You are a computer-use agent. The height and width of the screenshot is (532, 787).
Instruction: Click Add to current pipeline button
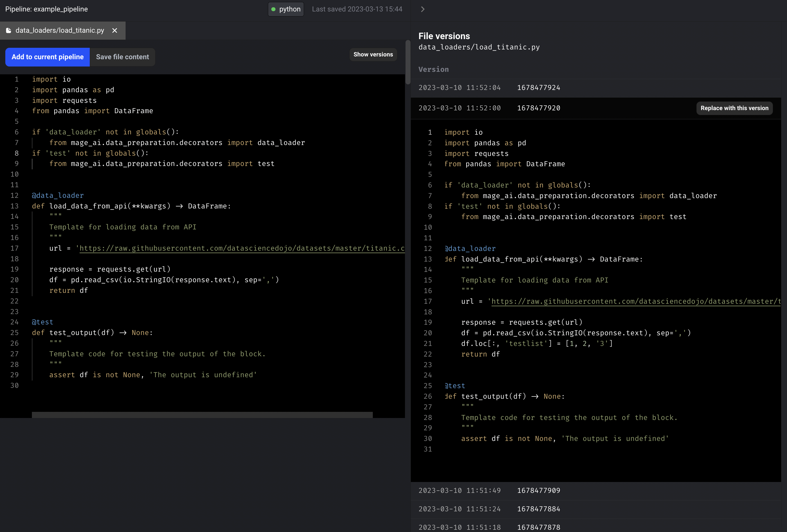click(48, 57)
